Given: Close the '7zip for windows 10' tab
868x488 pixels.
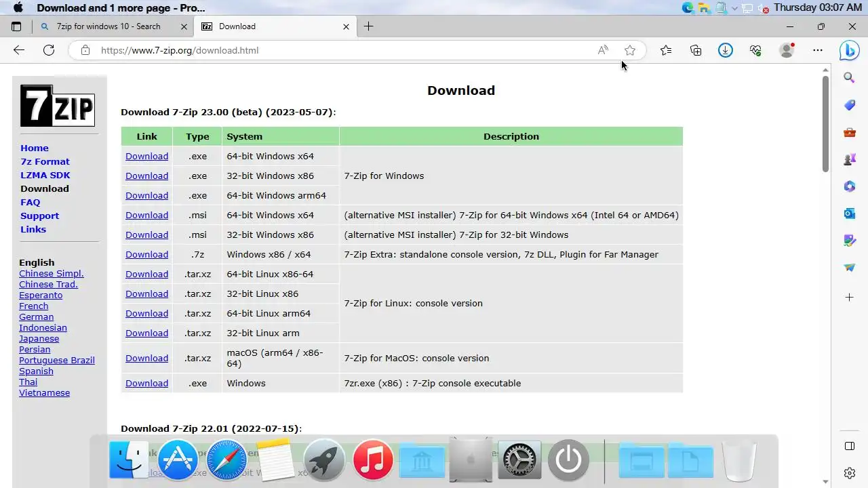Looking at the screenshot, I should coord(184,26).
